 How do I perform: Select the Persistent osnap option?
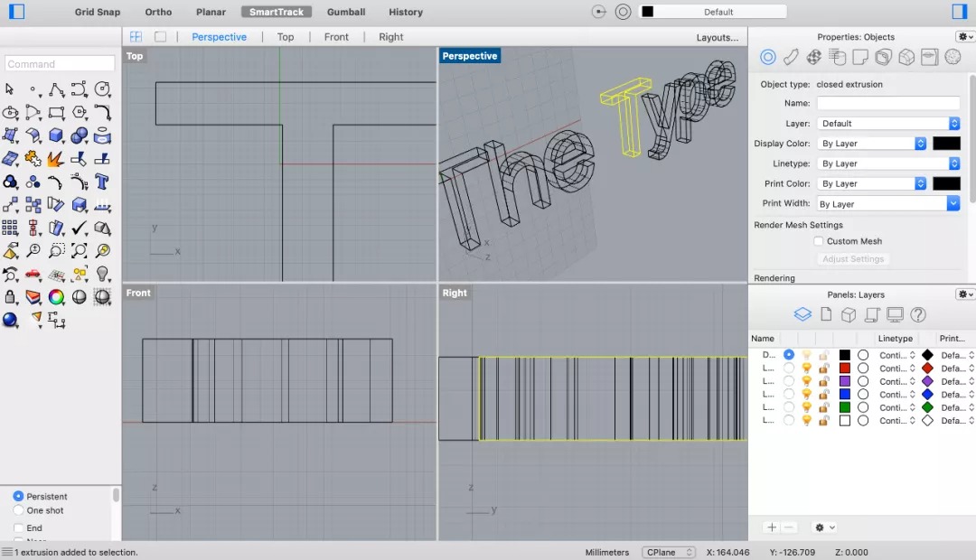point(18,496)
